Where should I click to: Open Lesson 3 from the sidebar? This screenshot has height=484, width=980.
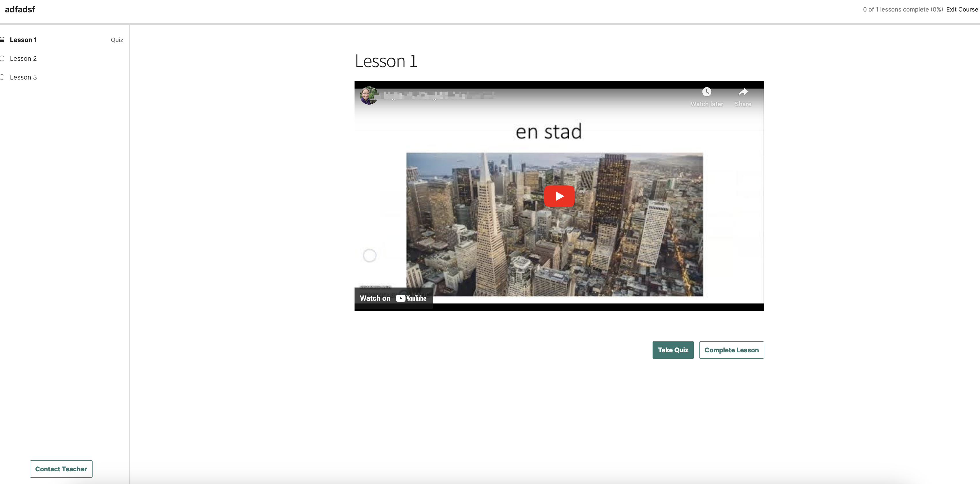23,77
